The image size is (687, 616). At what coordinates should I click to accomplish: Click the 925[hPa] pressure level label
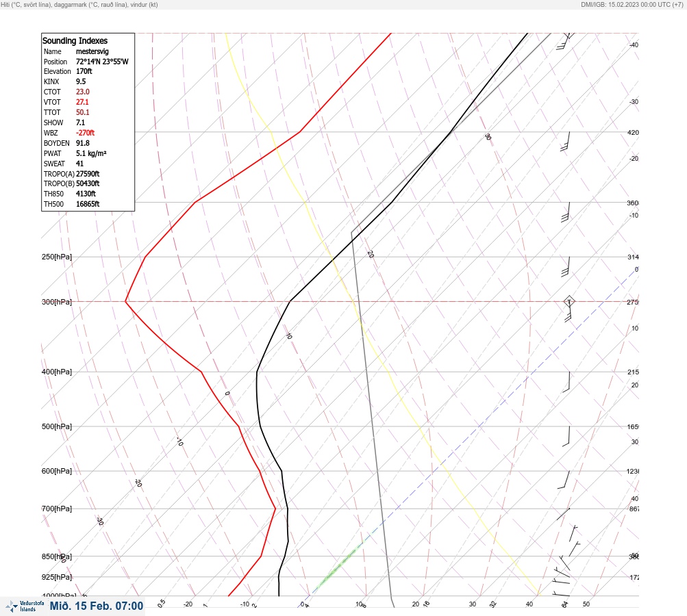57,577
